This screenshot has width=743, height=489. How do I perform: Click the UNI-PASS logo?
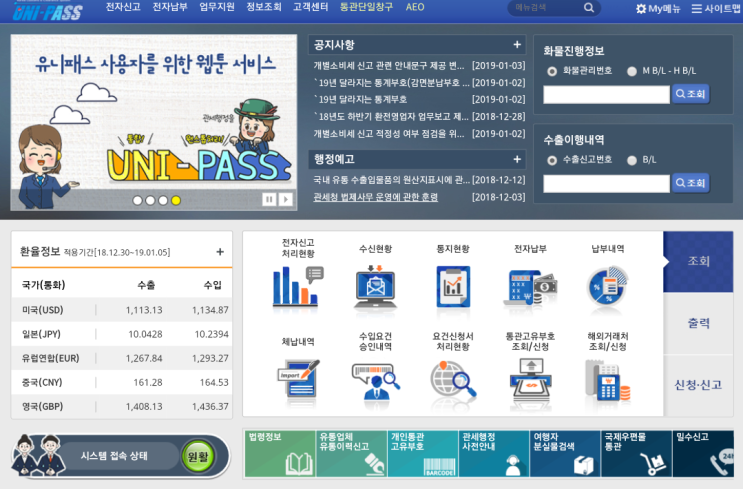coord(47,11)
